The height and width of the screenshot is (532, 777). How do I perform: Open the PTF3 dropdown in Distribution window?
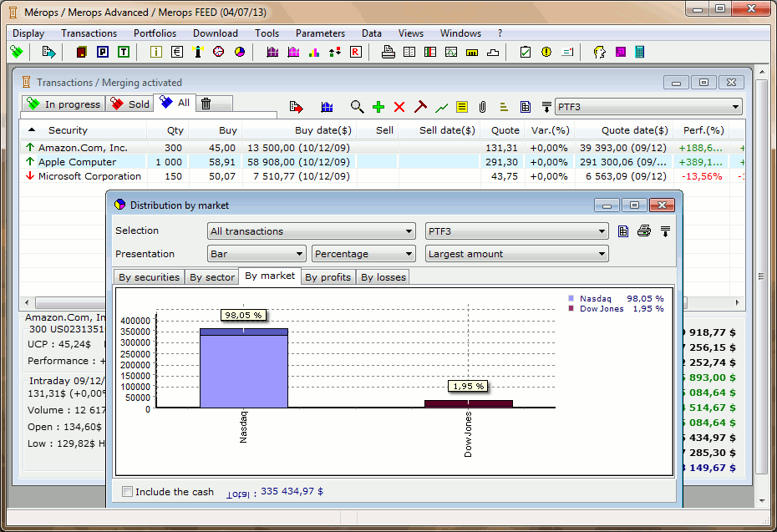(x=517, y=231)
